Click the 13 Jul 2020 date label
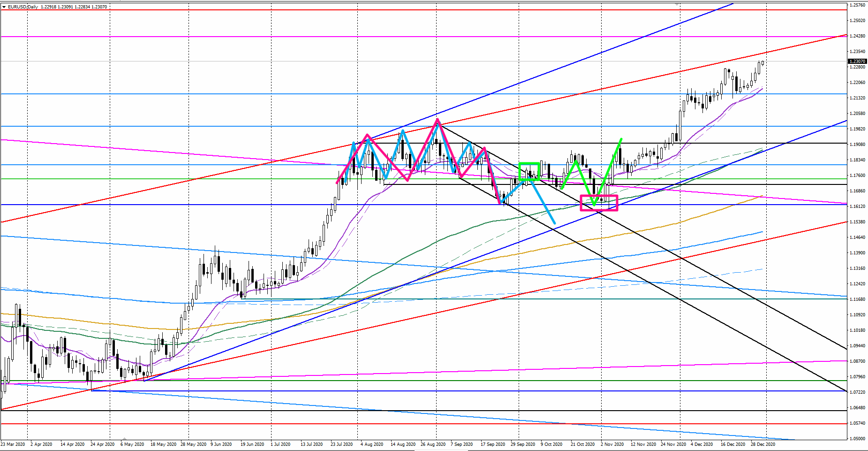 (312, 444)
